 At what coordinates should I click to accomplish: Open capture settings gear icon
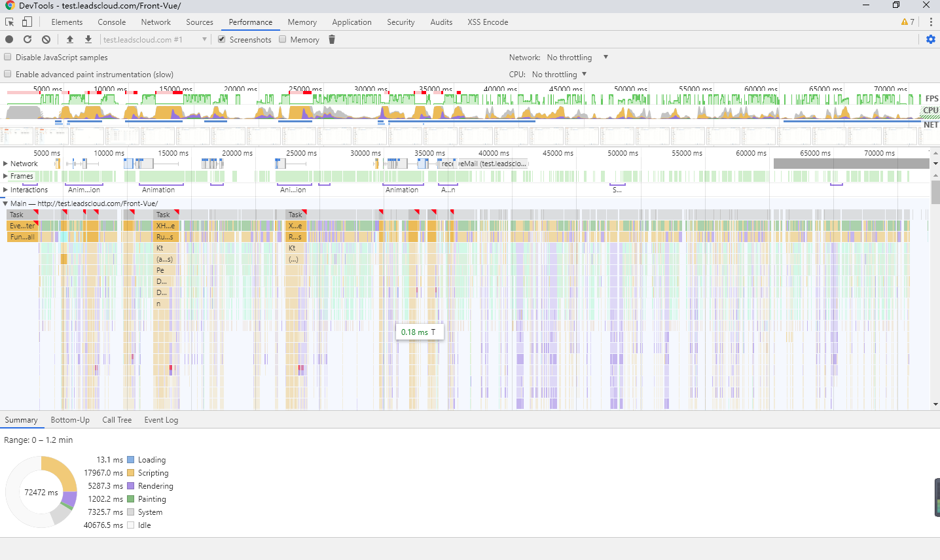point(931,39)
